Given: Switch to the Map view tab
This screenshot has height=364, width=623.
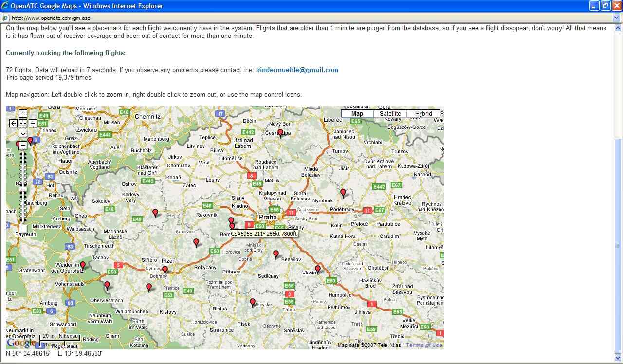Looking at the screenshot, I should click(x=357, y=114).
